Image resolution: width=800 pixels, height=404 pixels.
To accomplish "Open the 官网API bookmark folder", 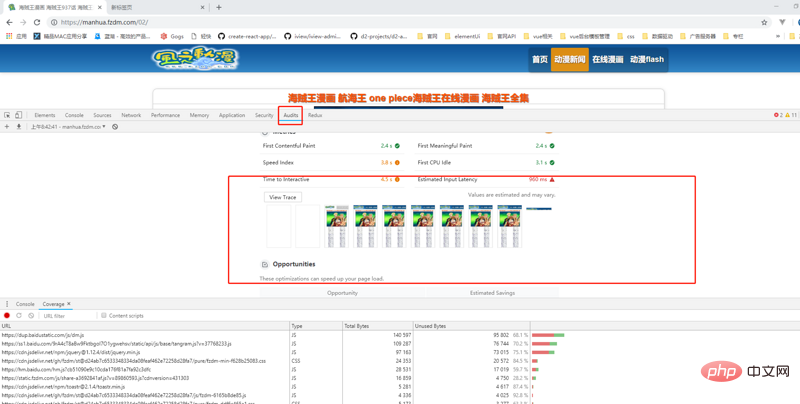I will click(502, 36).
